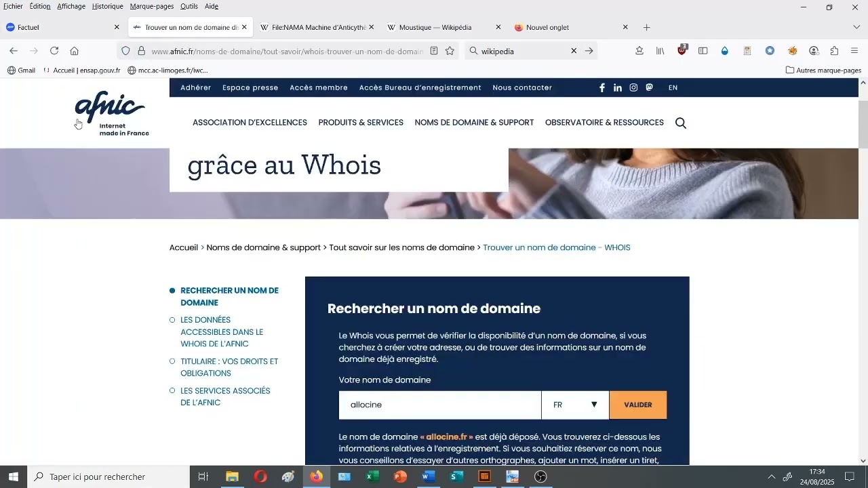Open Gmail bookmark

click(x=21, y=70)
